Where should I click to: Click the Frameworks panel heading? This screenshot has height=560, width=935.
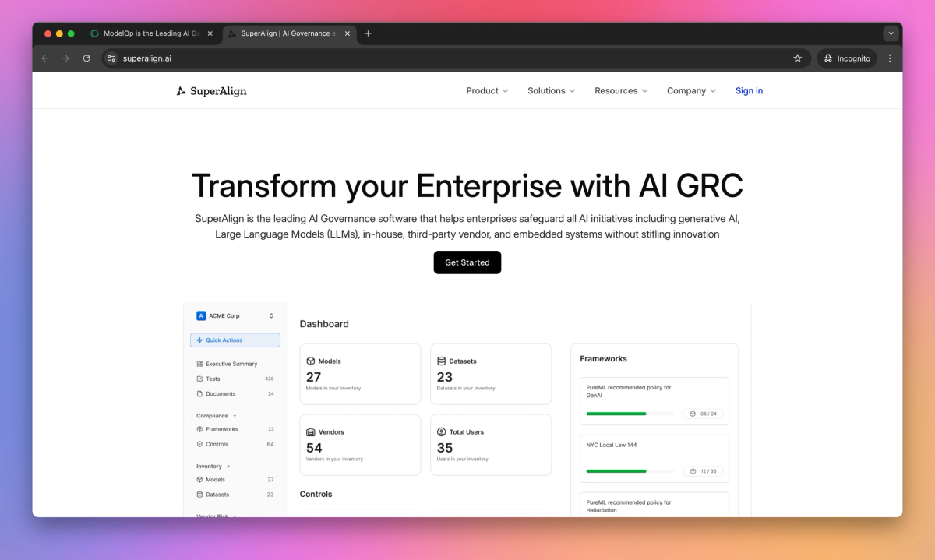point(604,359)
